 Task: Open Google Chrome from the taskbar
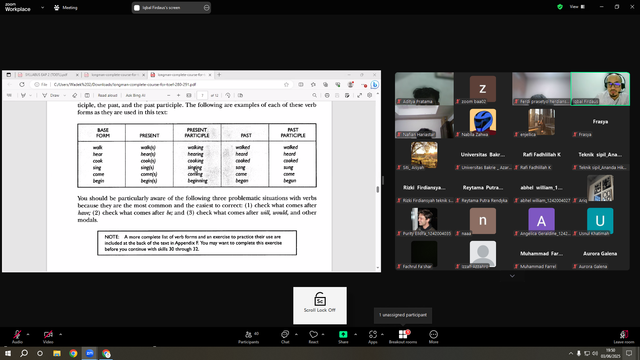tap(73, 353)
